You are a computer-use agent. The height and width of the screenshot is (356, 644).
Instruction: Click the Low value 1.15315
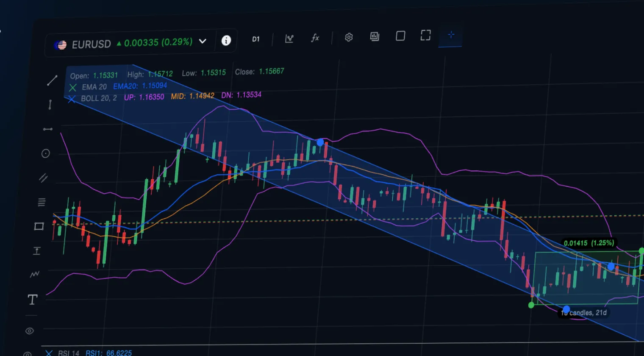click(213, 72)
